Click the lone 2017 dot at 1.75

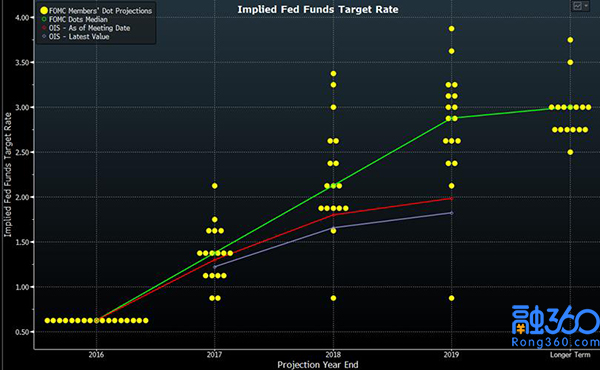[x=215, y=220]
